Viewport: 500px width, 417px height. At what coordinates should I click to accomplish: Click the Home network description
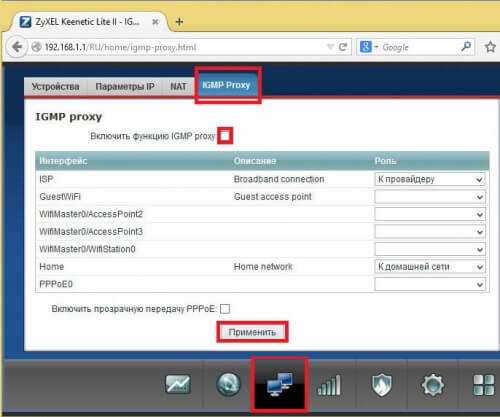263,267
